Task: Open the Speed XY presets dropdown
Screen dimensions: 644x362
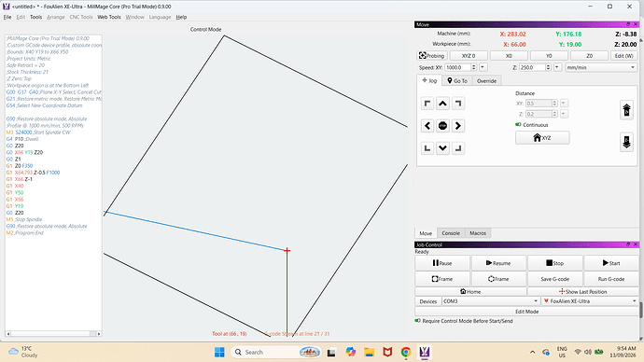Action: pyautogui.click(x=483, y=67)
